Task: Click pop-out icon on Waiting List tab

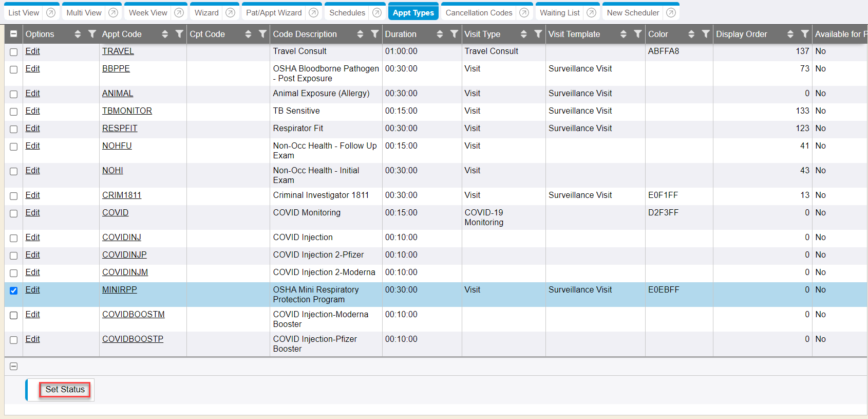Action: (591, 13)
